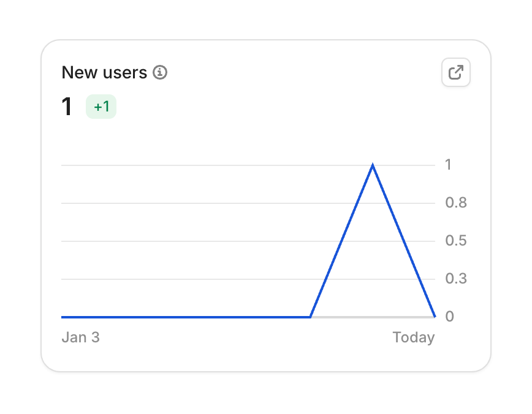Click the falling segment of the blue line
Viewport: 532px width, 414px height.
coord(404,241)
